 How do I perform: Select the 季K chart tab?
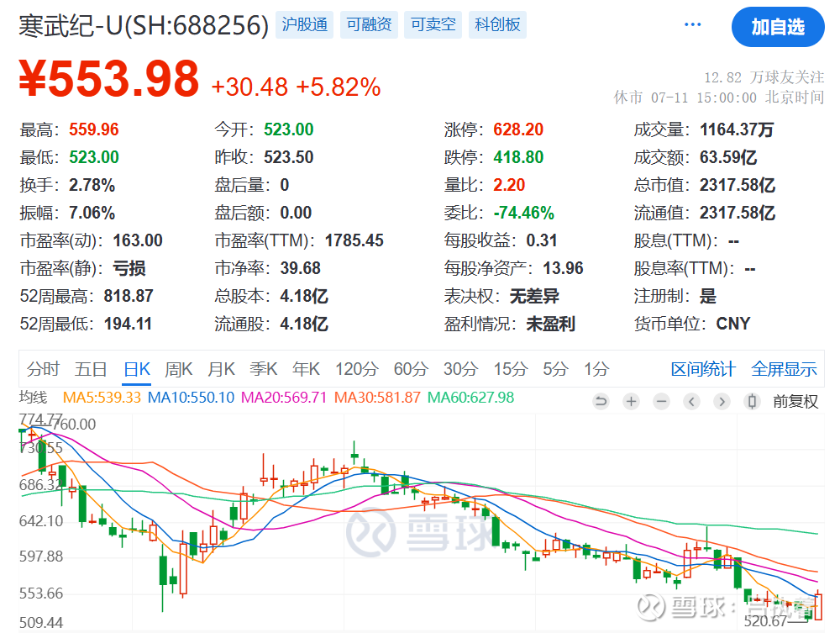click(x=264, y=369)
